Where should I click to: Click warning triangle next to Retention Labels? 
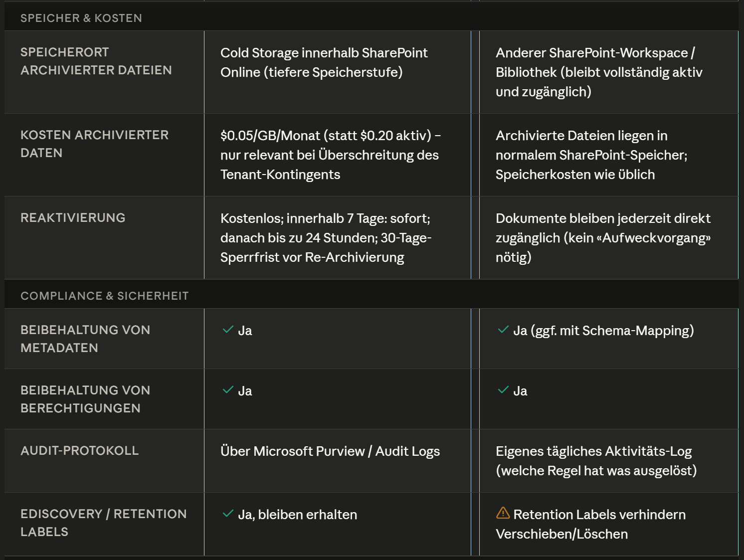click(503, 513)
